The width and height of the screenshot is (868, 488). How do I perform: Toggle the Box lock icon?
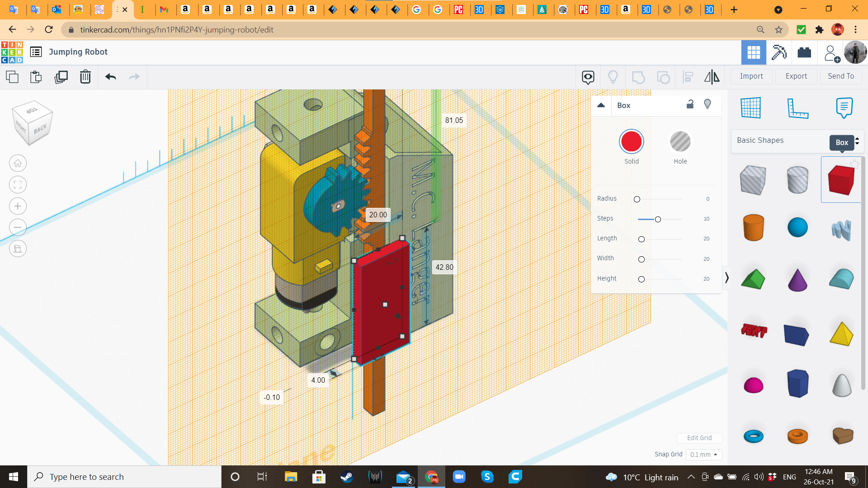pos(690,104)
